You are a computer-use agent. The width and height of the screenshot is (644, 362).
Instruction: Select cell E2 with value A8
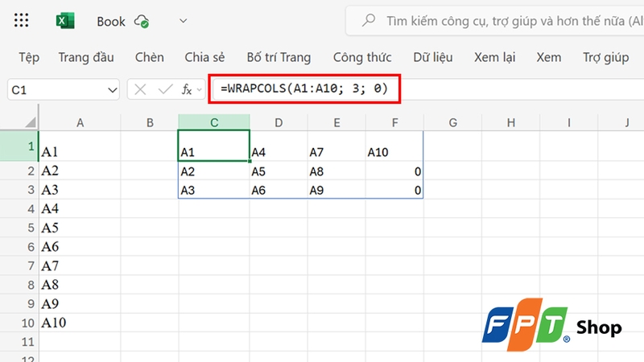[336, 171]
